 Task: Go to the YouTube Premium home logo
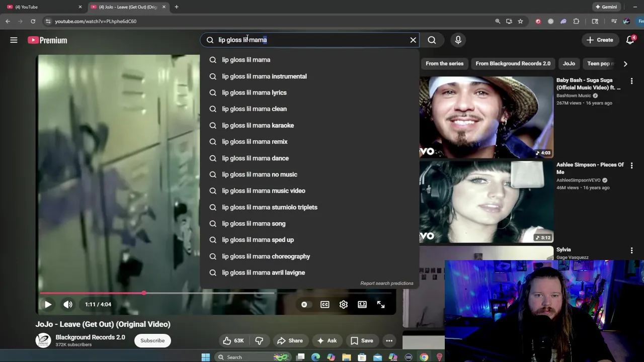(47, 40)
